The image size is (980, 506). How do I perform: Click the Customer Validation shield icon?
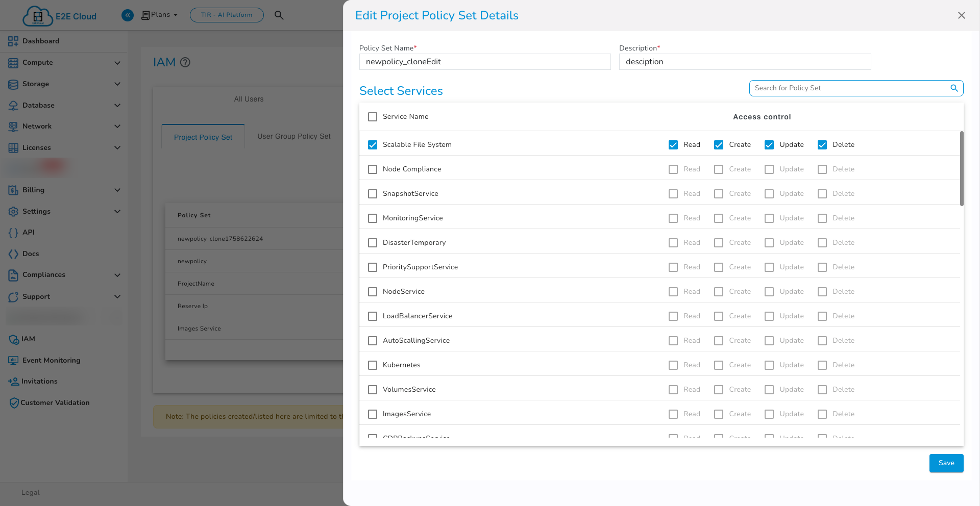(x=14, y=403)
